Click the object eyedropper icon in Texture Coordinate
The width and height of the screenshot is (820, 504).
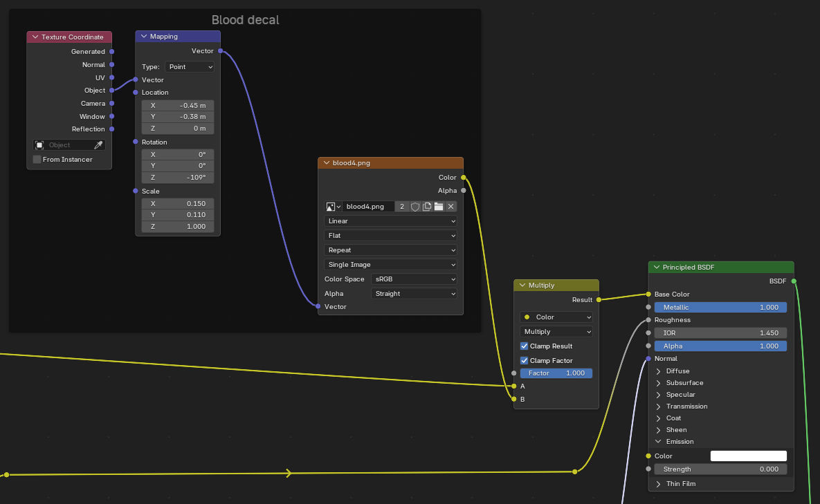point(98,145)
